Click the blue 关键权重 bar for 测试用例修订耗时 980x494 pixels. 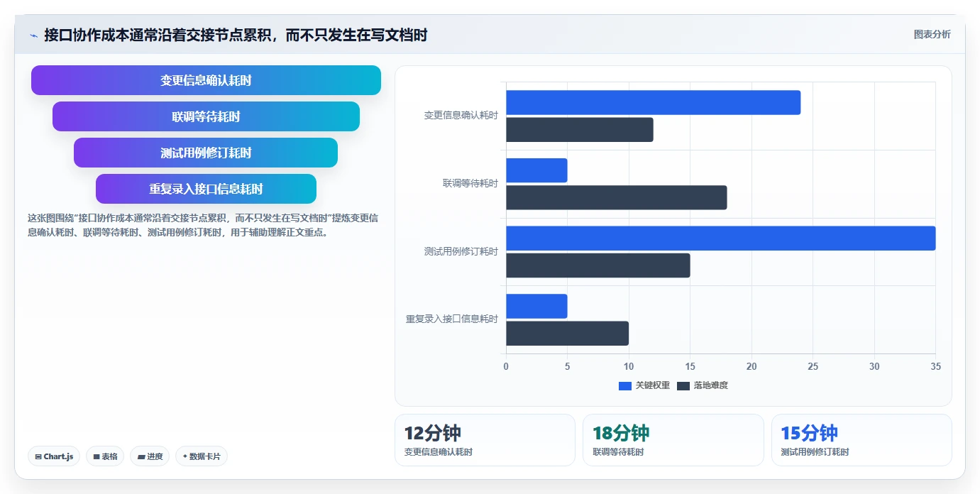(x=720, y=238)
